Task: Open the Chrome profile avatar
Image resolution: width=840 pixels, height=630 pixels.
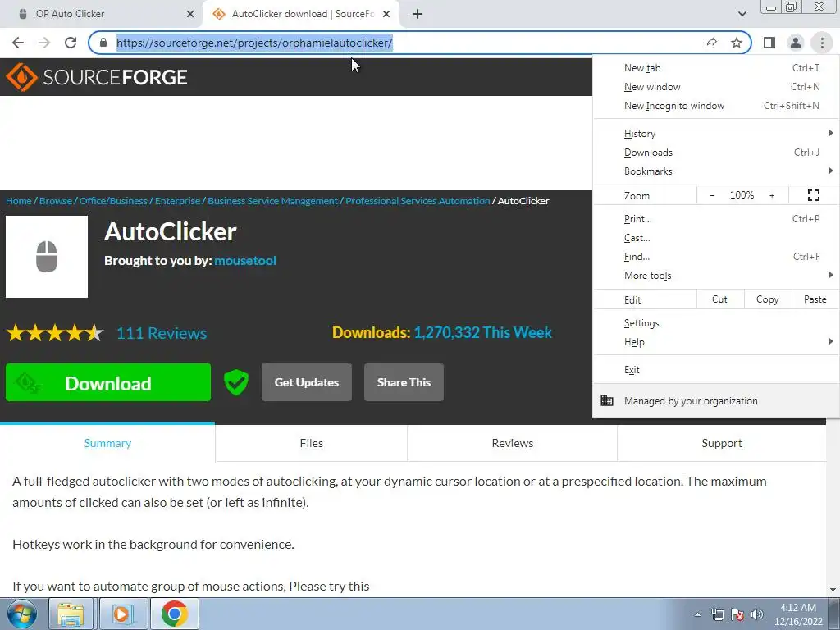Action: (x=796, y=43)
